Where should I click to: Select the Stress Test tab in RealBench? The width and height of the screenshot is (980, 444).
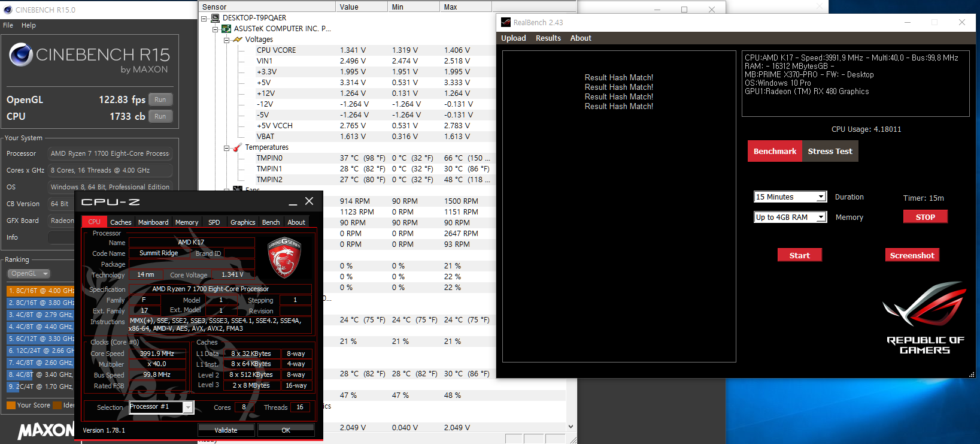(x=830, y=151)
